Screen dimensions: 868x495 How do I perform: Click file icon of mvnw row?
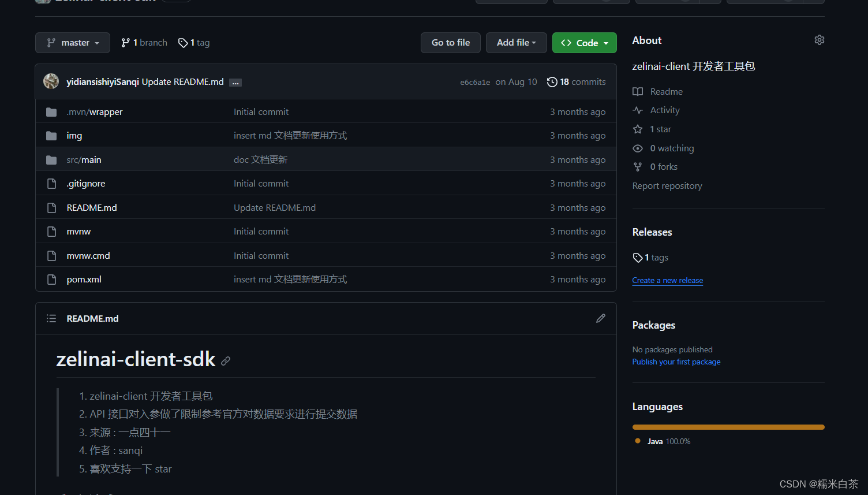click(x=51, y=232)
